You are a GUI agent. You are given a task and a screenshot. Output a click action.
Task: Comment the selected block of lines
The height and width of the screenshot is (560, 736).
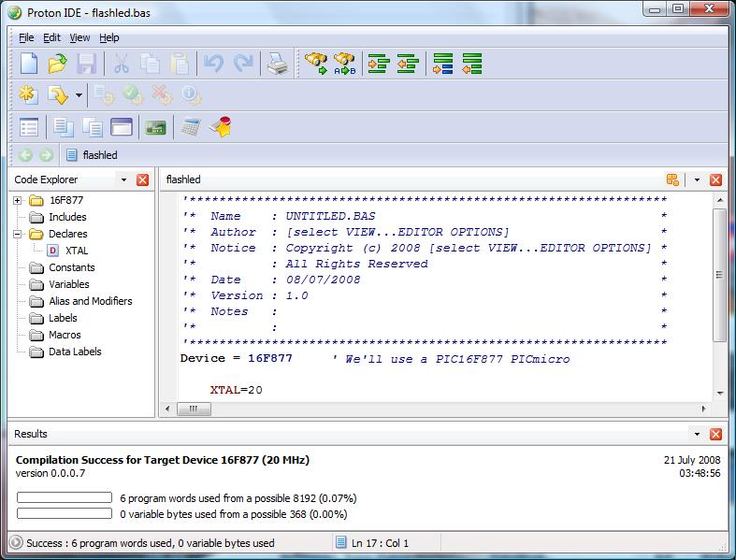pos(442,64)
